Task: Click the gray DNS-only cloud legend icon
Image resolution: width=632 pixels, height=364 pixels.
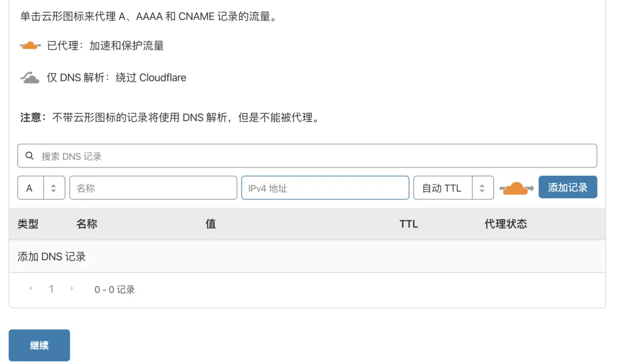Action: coord(30,77)
